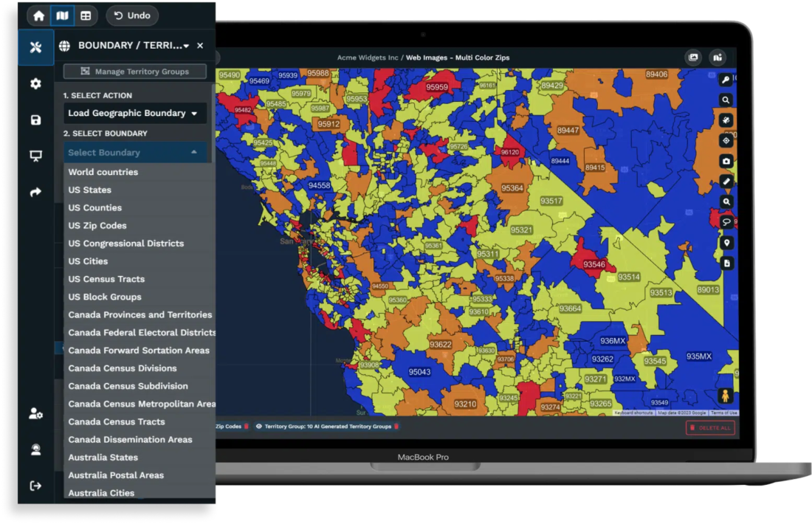Expand the Load Geographic Boundary dropdown
Viewport: 812px width, 524px height.
[x=134, y=113]
